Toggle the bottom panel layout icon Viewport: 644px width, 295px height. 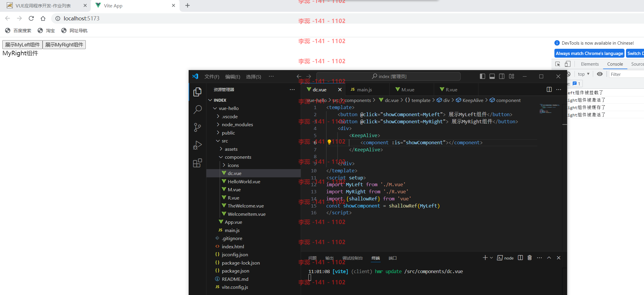[492, 76]
